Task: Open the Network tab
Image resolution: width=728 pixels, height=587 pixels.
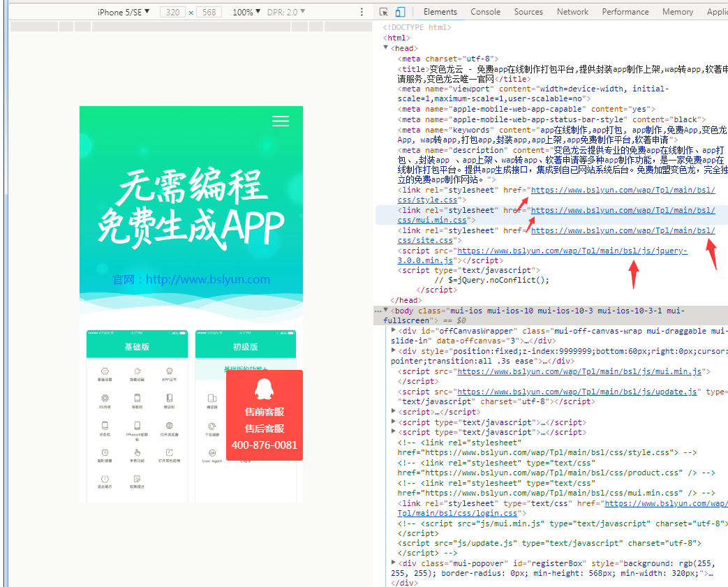Action: pos(572,12)
